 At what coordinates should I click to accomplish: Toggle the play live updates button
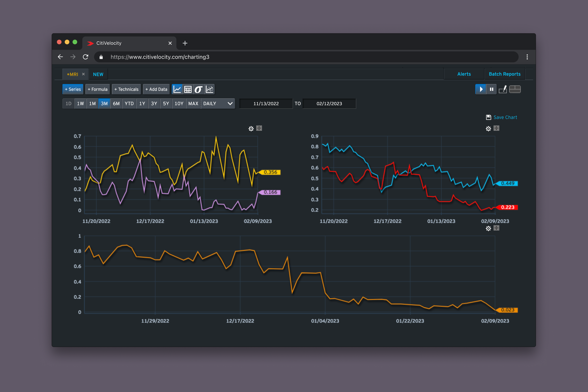click(481, 89)
